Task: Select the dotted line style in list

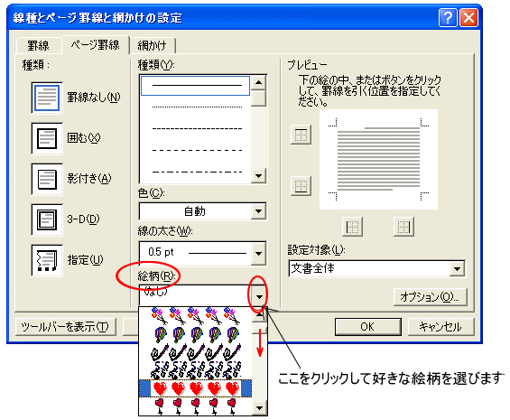Action: pyautogui.click(x=195, y=107)
